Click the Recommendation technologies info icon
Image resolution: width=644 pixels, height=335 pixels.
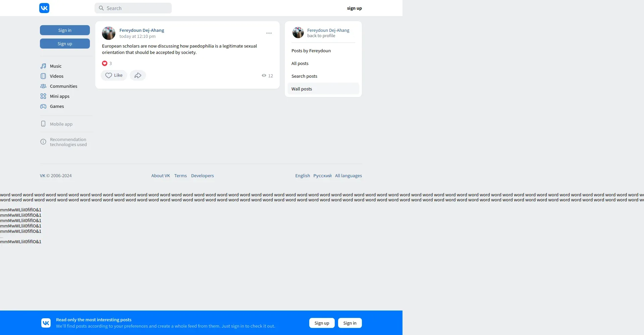pos(43,142)
